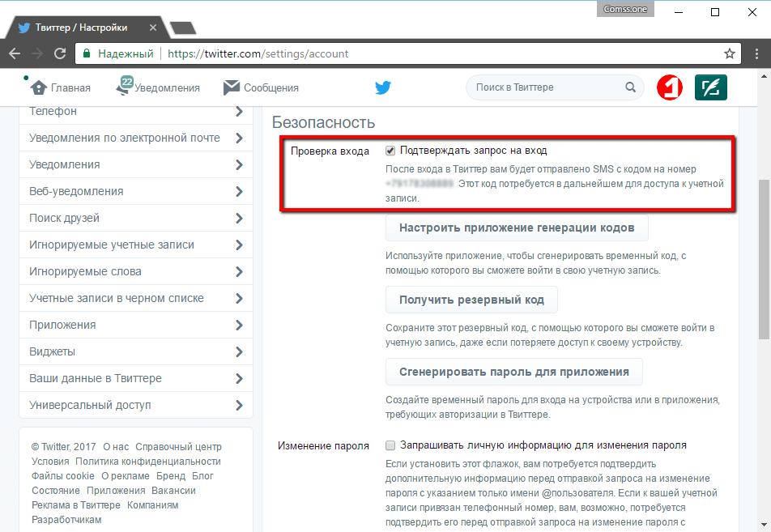This screenshot has height=532, width=771.
Task: Click Получить резервный код button
Action: pyautogui.click(x=471, y=299)
